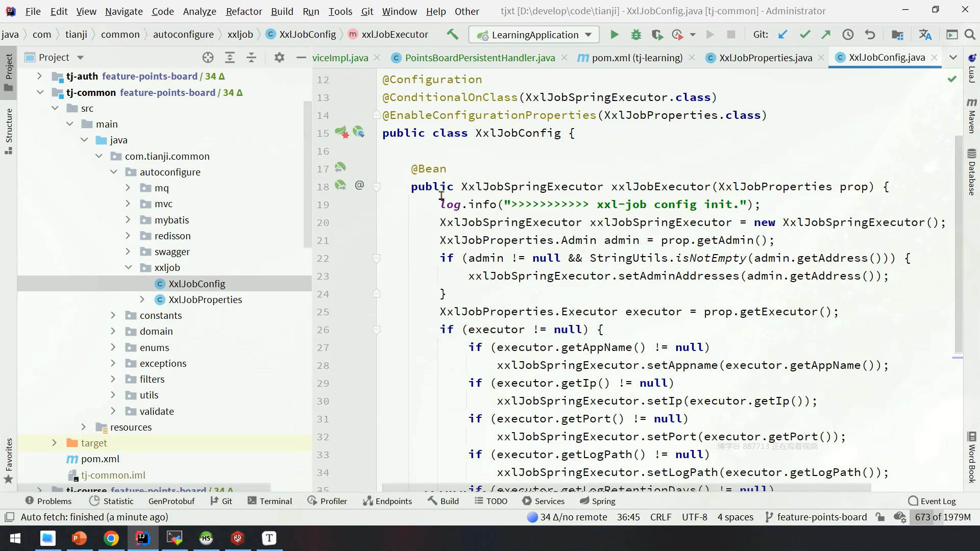980x551 pixels.
Task: Open the Refactor menu
Action: (x=243, y=11)
